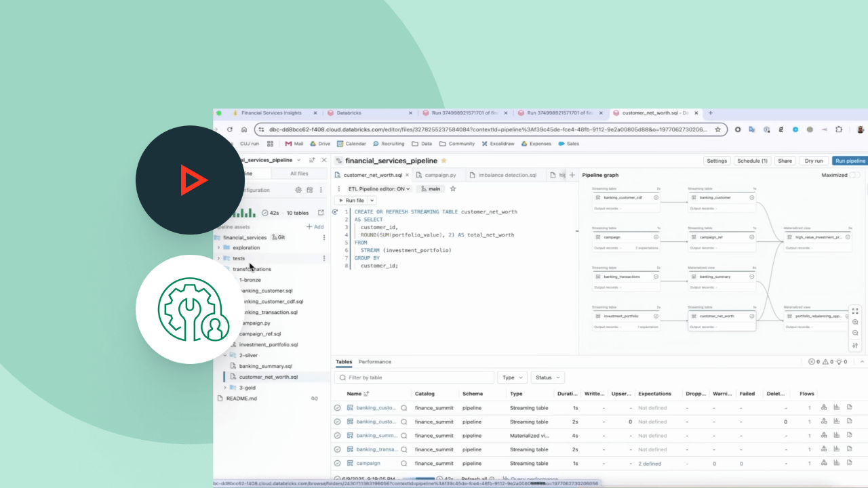This screenshot has width=868, height=488.
Task: Switch to the Performance tab
Action: tap(374, 362)
